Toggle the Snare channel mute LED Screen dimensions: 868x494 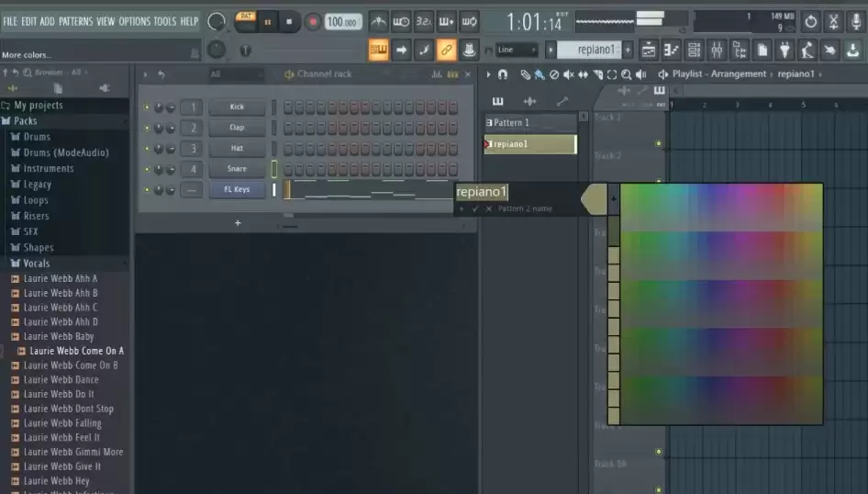coord(147,169)
